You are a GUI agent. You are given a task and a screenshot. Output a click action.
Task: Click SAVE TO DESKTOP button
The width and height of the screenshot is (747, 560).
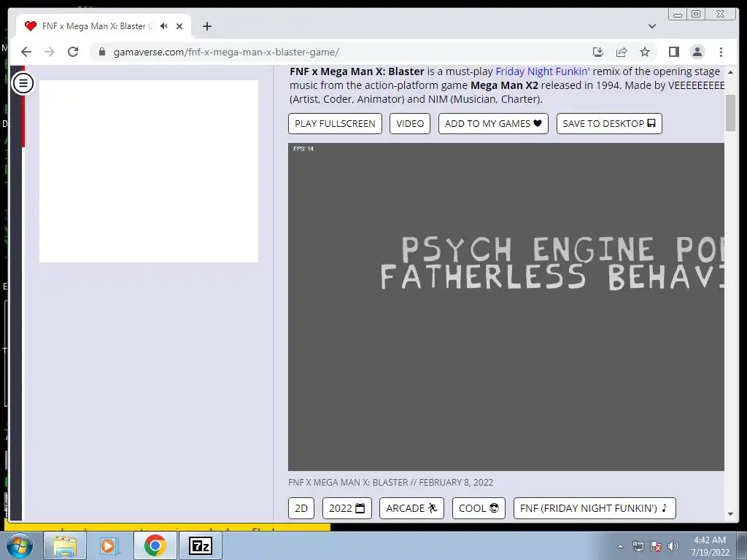tap(609, 123)
